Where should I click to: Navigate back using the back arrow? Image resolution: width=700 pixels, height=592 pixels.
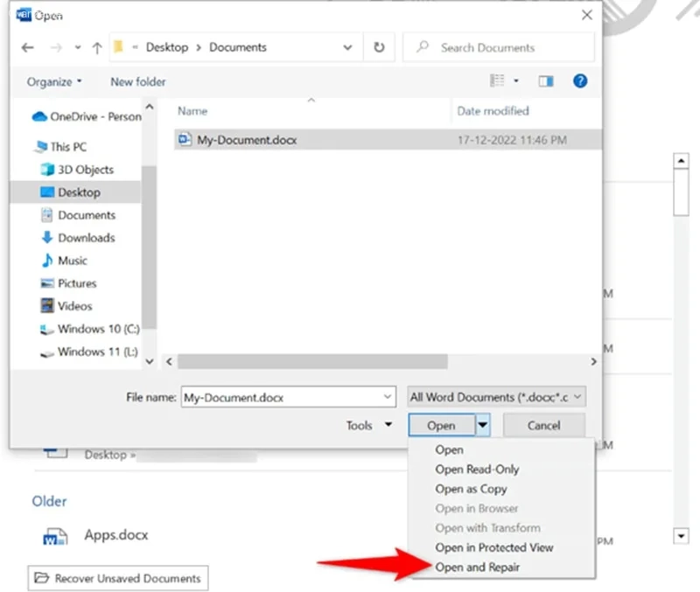pos(27,47)
